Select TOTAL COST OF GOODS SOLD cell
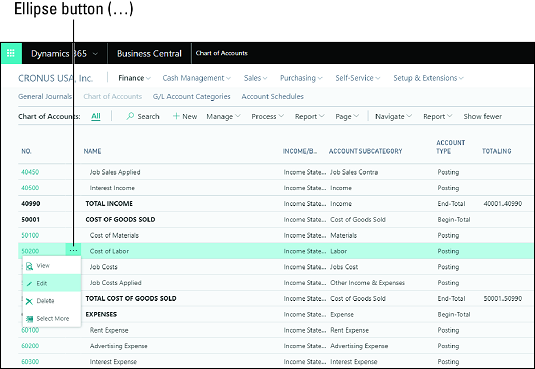Screen dimensions: 535x369 (131, 298)
